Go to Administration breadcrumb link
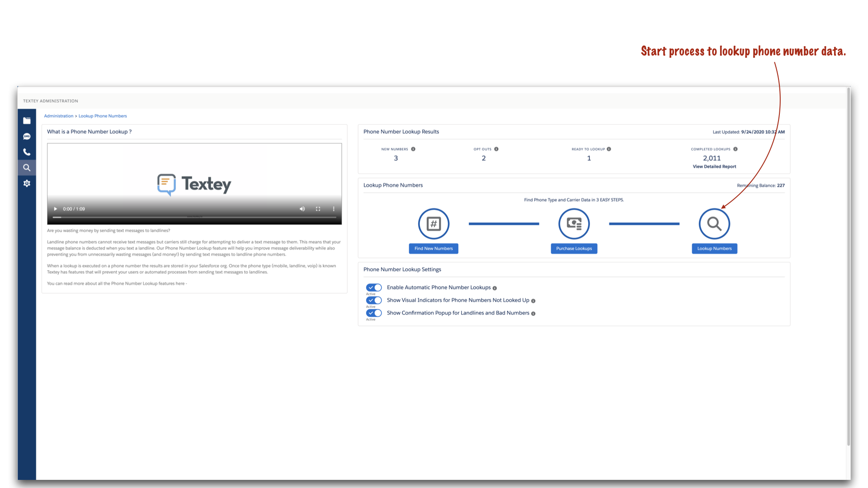The width and height of the screenshot is (868, 488). pyautogui.click(x=59, y=116)
